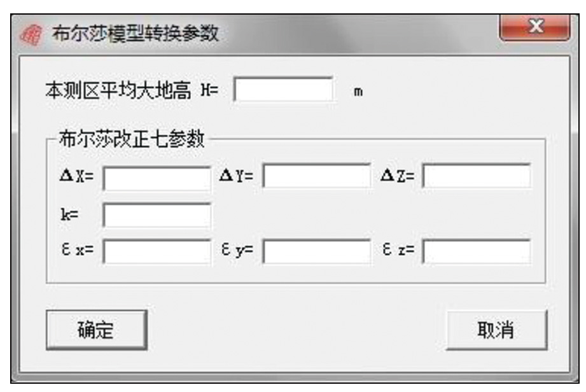The height and width of the screenshot is (392, 586).
Task: Click the ΔX= label text
Action: point(76,176)
